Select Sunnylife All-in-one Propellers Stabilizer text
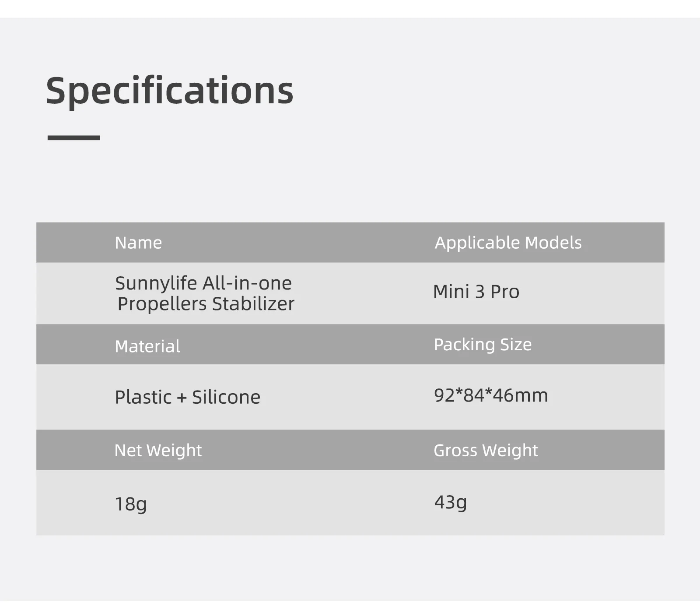 204,293
